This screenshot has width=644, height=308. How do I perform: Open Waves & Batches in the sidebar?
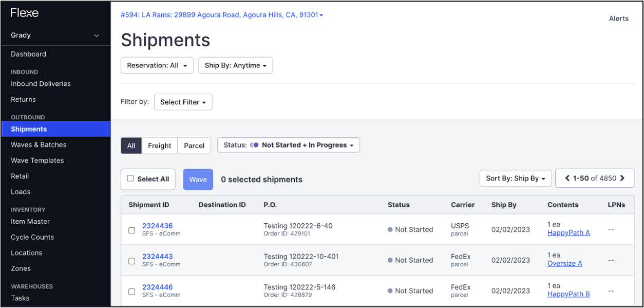click(x=39, y=145)
